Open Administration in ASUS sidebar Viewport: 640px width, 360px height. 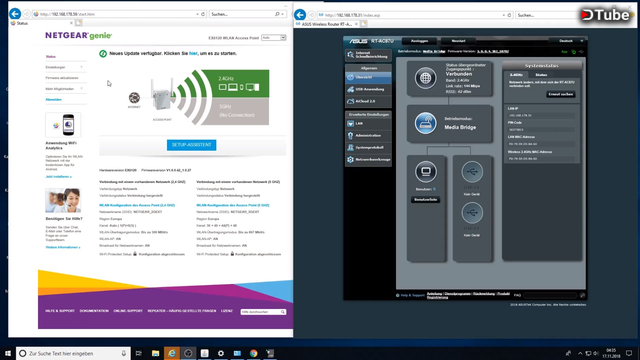[368, 135]
